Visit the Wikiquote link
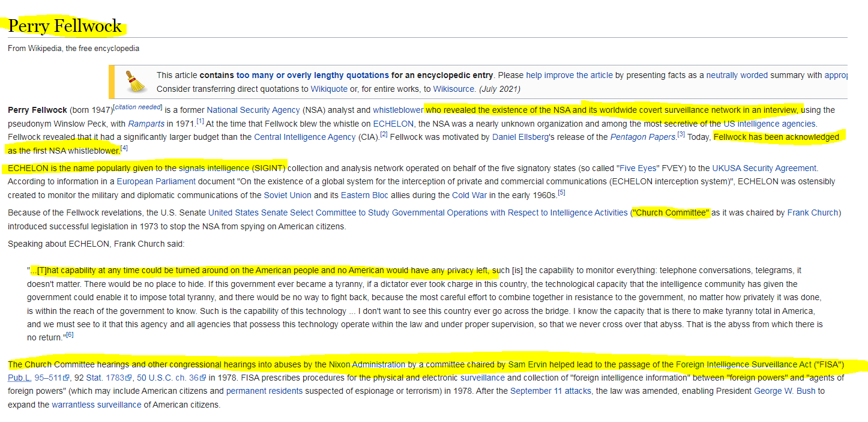 tap(329, 89)
